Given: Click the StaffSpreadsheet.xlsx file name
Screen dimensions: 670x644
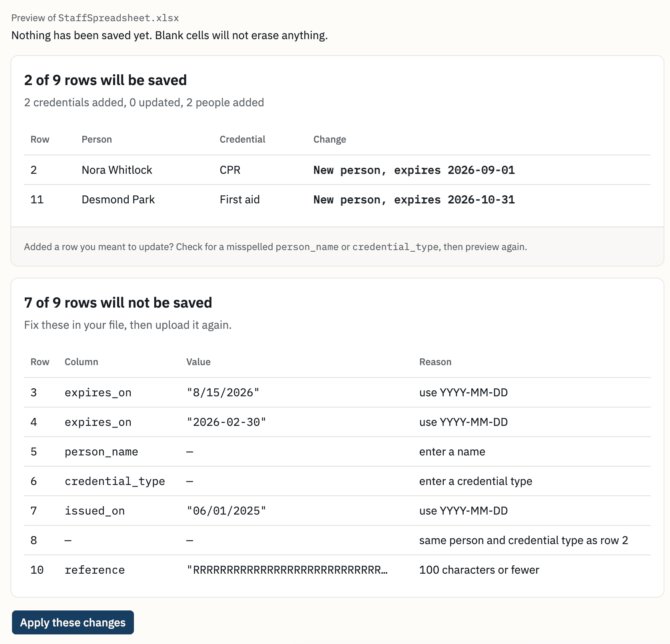Looking at the screenshot, I should pos(118,18).
